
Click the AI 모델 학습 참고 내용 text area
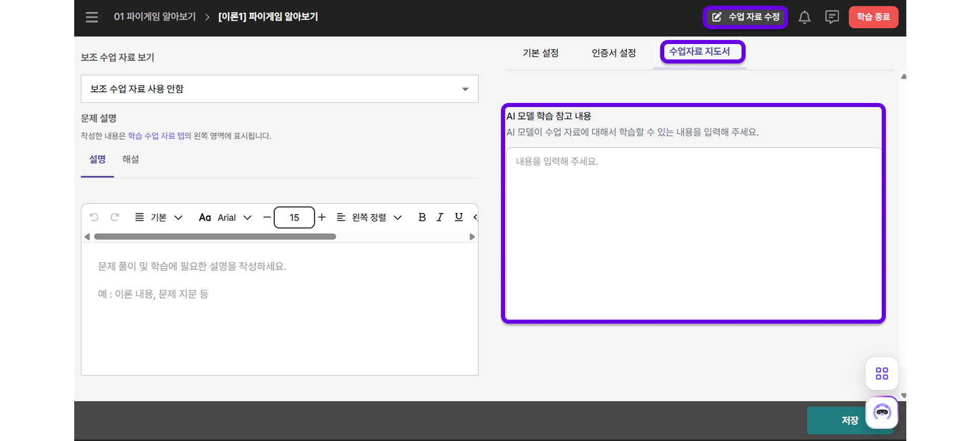pyautogui.click(x=693, y=233)
